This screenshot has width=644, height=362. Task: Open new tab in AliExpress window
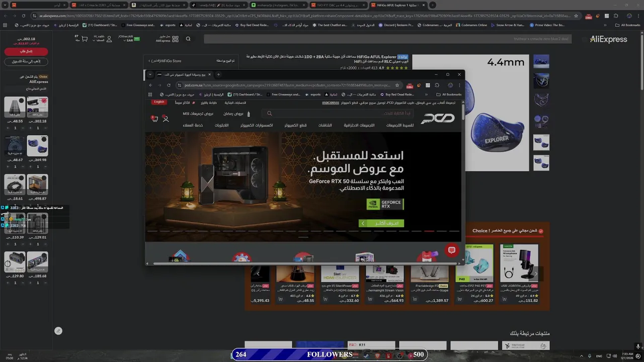coord(432,5)
